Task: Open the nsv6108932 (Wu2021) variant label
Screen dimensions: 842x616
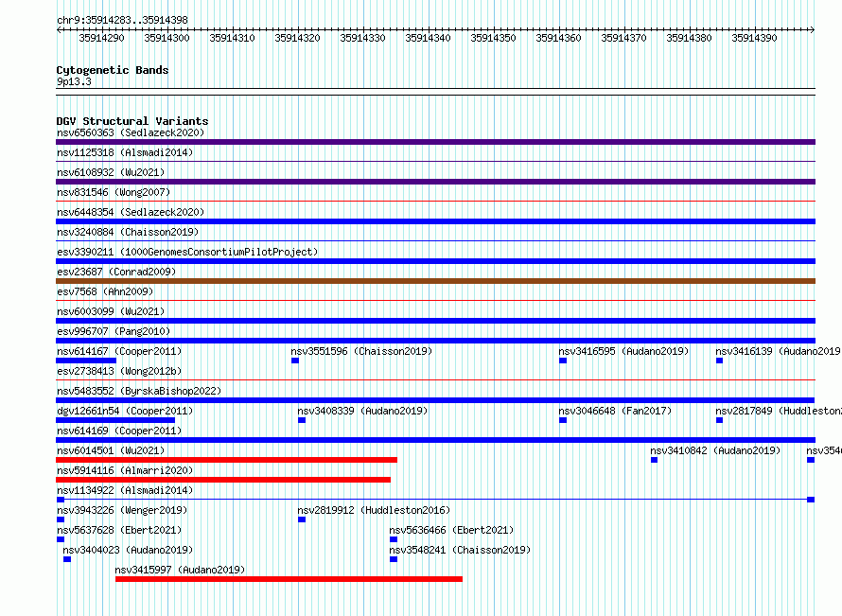Action: [111, 172]
